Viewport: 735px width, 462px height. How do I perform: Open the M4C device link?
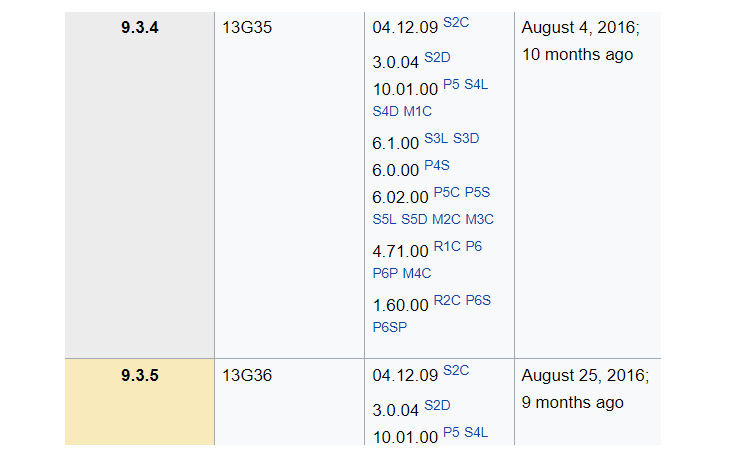click(417, 272)
